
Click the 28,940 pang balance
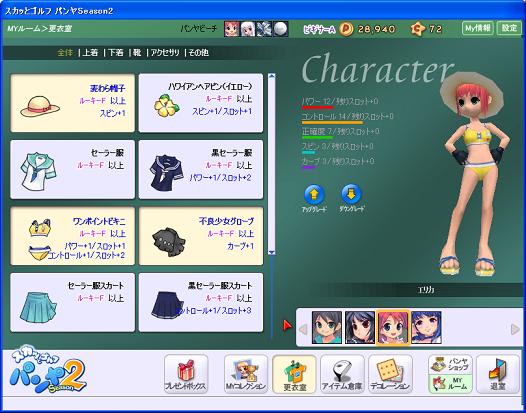pyautogui.click(x=376, y=30)
